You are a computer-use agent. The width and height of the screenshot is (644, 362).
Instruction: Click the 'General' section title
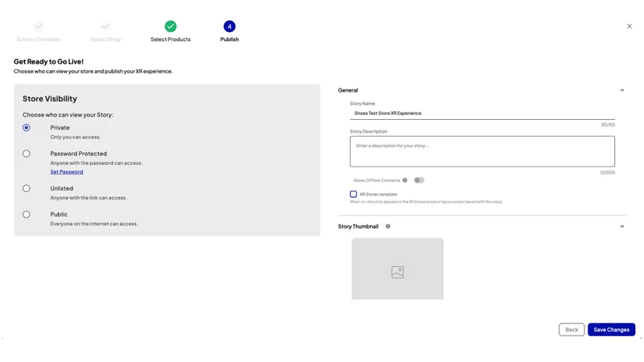[348, 90]
